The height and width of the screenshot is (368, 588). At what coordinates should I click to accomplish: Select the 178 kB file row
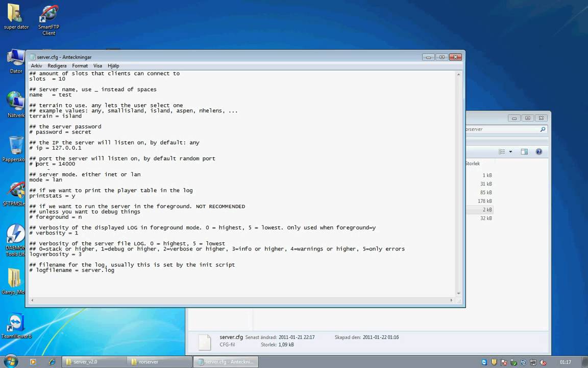[481, 201]
